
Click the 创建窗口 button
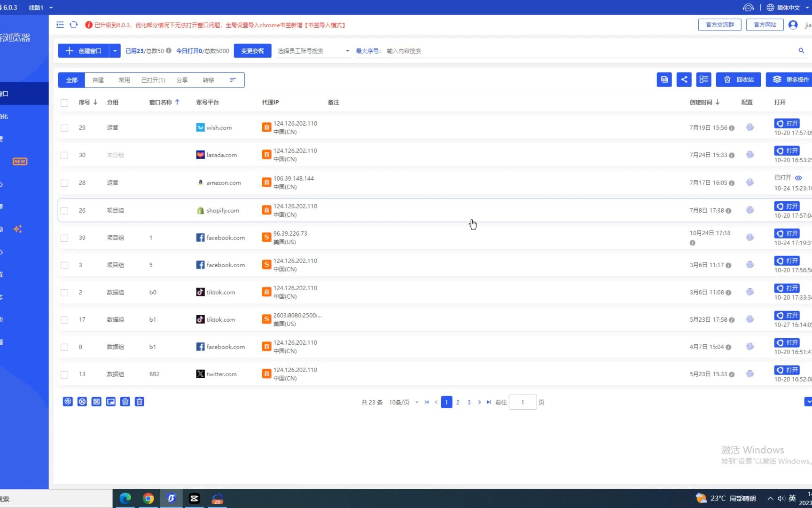pyautogui.click(x=84, y=51)
